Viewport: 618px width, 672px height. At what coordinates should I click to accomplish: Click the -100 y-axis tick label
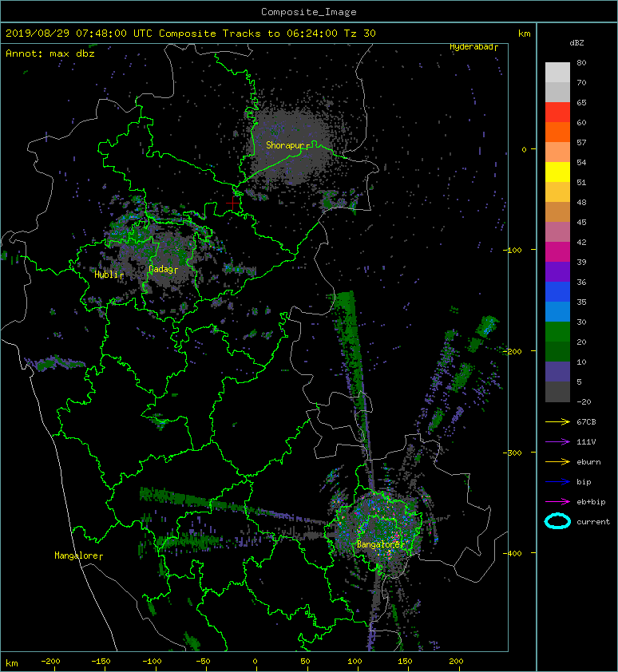(512, 250)
